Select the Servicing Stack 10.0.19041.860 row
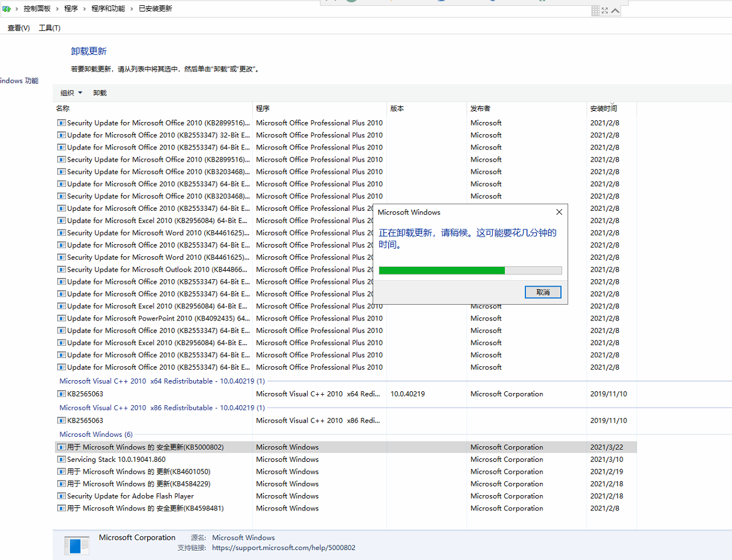 [x=346, y=460]
